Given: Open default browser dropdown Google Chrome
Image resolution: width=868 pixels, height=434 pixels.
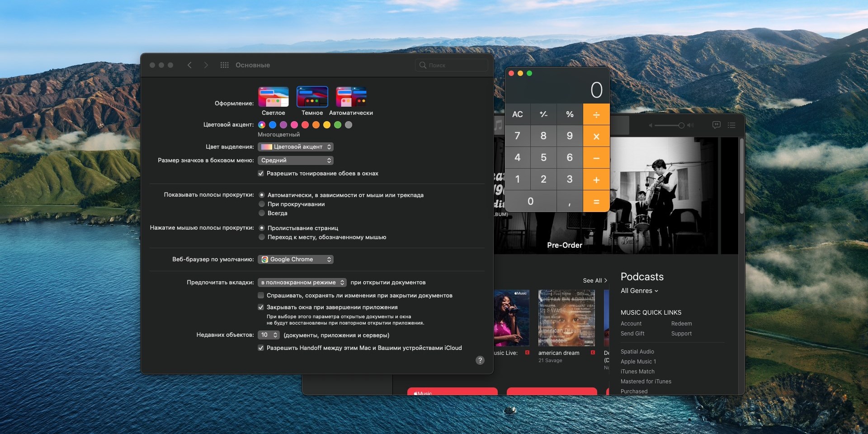Looking at the screenshot, I should click(296, 259).
